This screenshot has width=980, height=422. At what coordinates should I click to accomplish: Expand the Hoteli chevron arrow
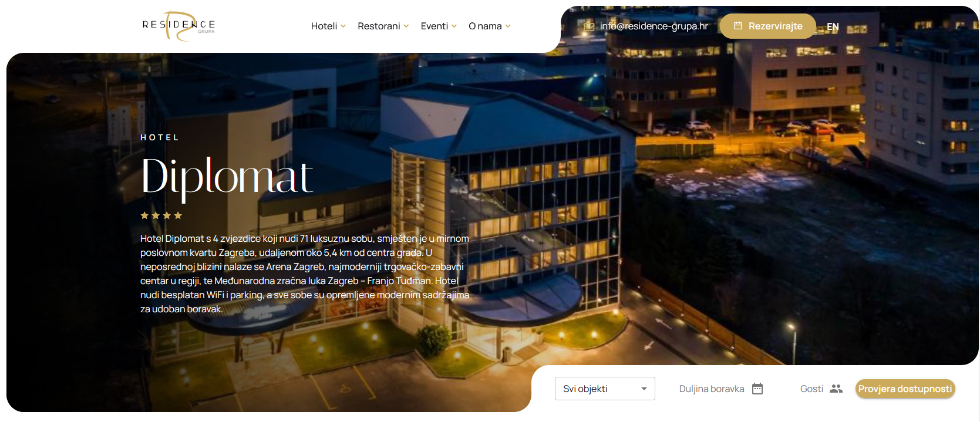coord(343,26)
